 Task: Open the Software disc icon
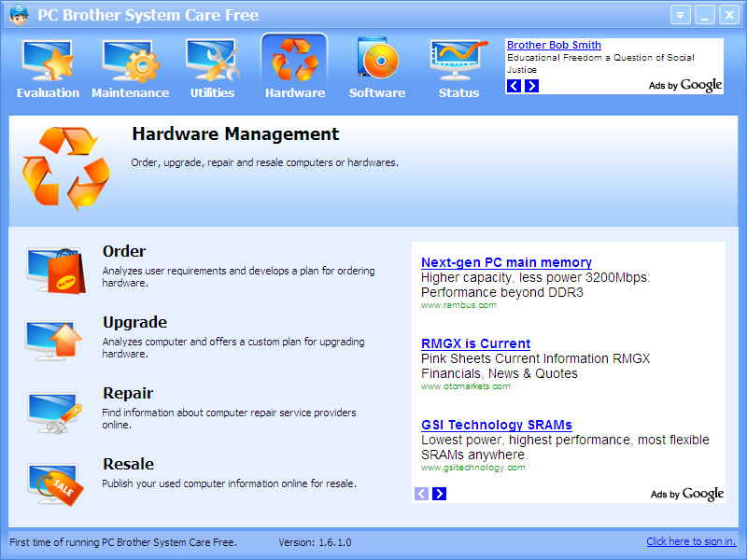[377, 58]
